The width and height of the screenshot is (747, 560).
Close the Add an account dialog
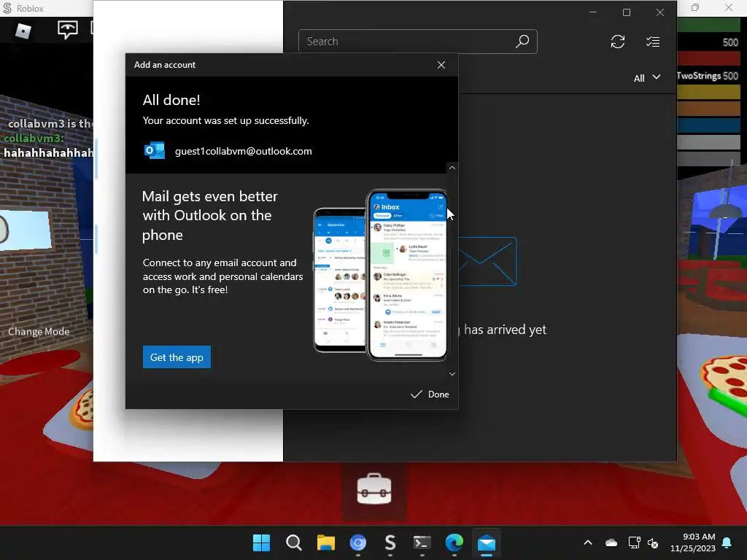(x=441, y=65)
